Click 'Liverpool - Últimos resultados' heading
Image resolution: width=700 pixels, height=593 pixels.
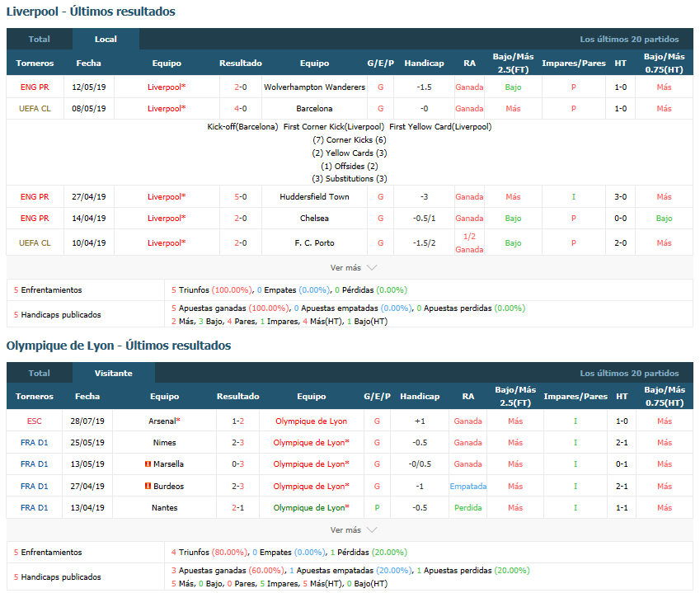tap(91, 12)
